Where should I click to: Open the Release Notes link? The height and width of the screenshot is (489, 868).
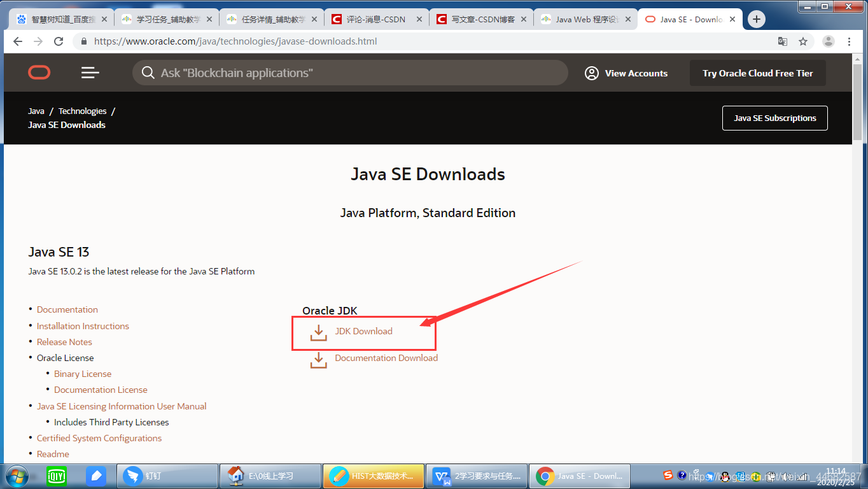pos(64,342)
